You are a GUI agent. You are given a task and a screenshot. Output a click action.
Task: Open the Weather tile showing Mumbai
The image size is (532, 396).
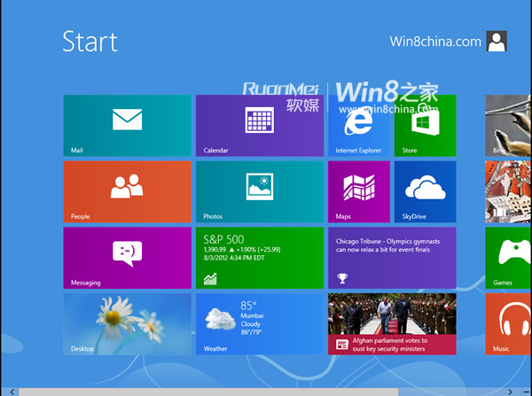260,323
